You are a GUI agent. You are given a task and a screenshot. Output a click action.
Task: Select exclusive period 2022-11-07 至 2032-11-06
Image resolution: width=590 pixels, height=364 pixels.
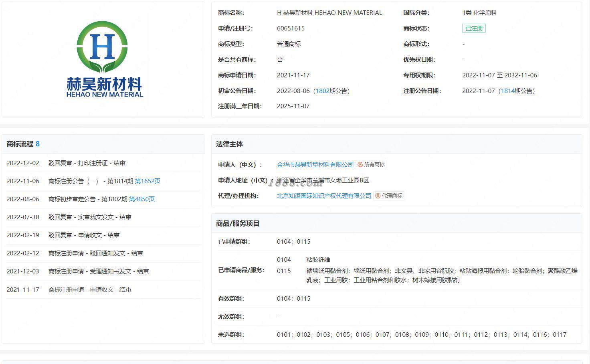pyautogui.click(x=499, y=75)
